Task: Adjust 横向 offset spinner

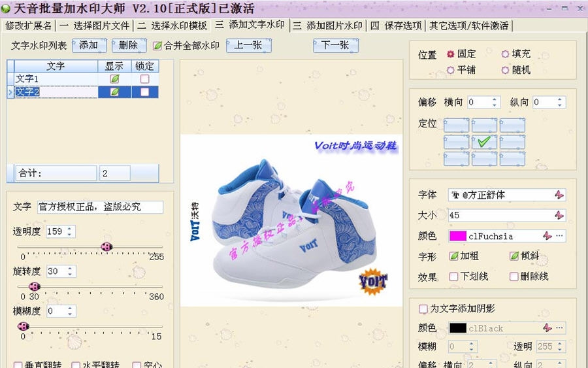Action: click(x=495, y=102)
